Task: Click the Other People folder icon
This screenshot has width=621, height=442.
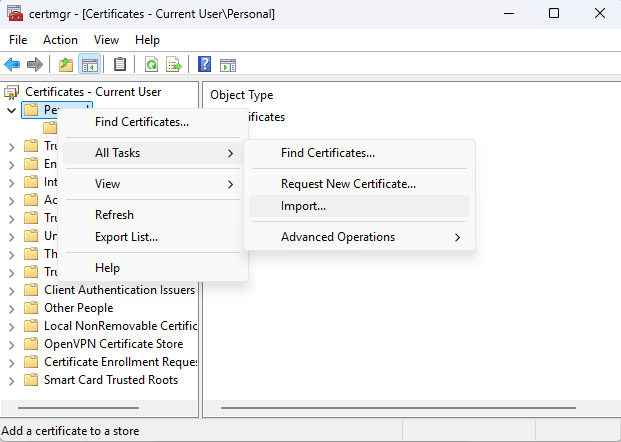Action: point(31,308)
